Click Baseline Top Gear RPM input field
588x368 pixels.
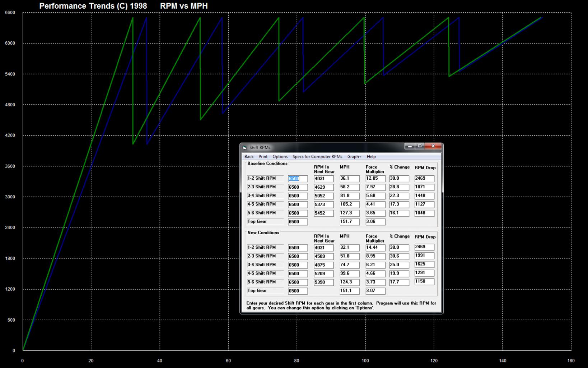(x=298, y=222)
